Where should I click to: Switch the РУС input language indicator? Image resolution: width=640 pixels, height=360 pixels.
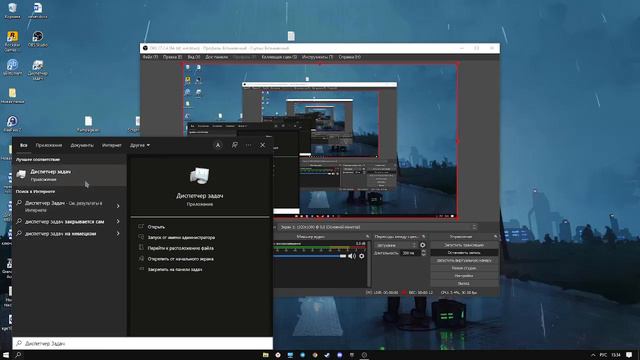(x=603, y=355)
